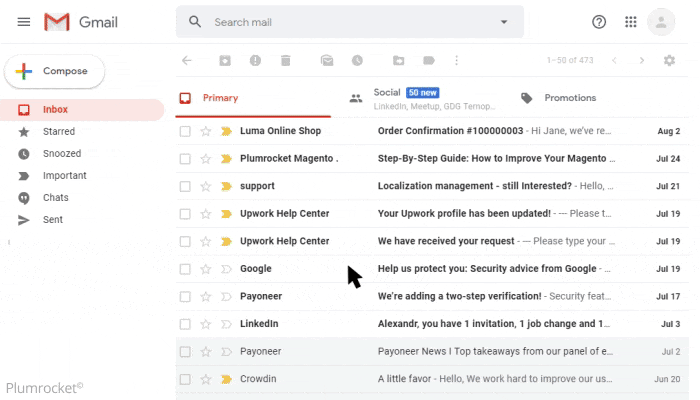This screenshot has width=700, height=400.
Task: Open search options dropdown arrow
Action: tap(504, 22)
